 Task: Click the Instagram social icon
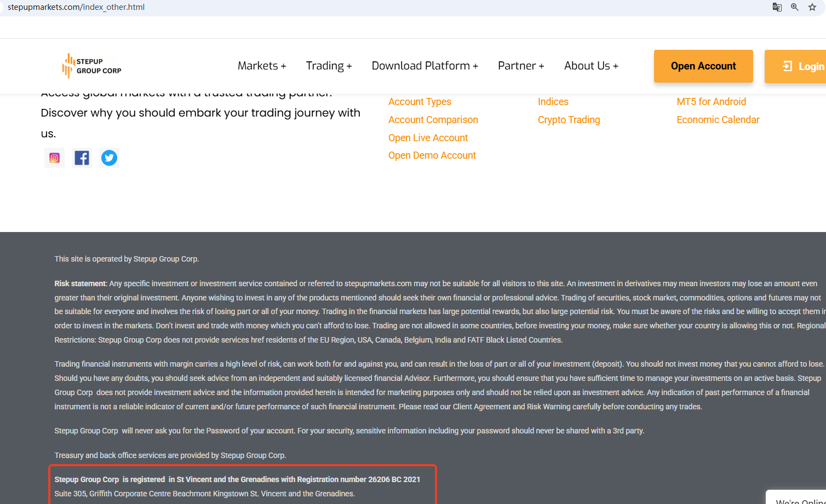[x=54, y=158]
